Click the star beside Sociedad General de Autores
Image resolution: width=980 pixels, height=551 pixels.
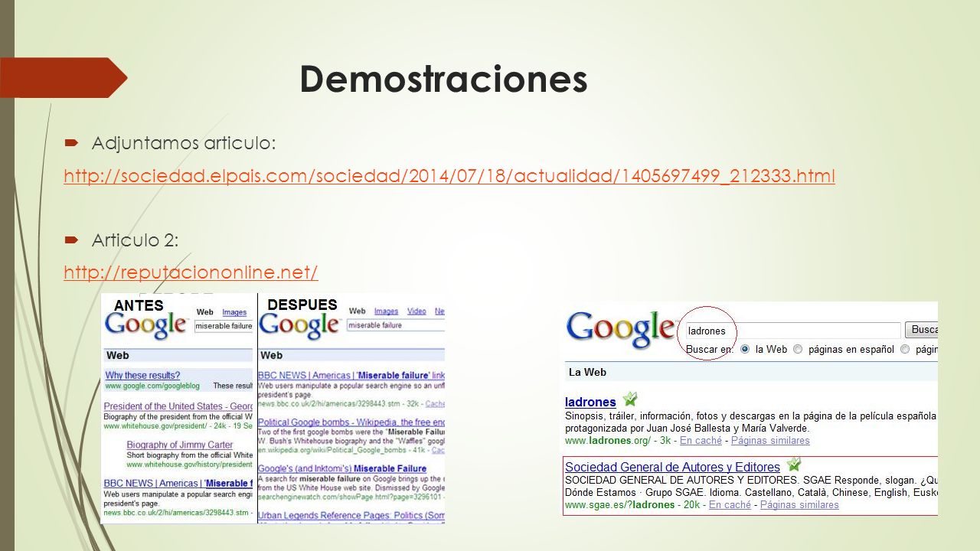pos(794,464)
